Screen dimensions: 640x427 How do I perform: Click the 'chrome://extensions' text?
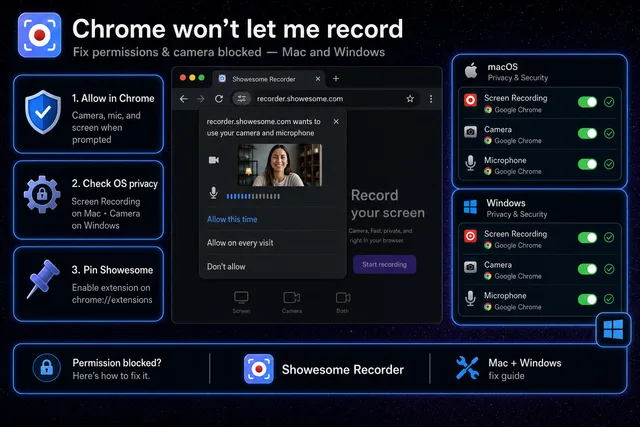pos(112,300)
